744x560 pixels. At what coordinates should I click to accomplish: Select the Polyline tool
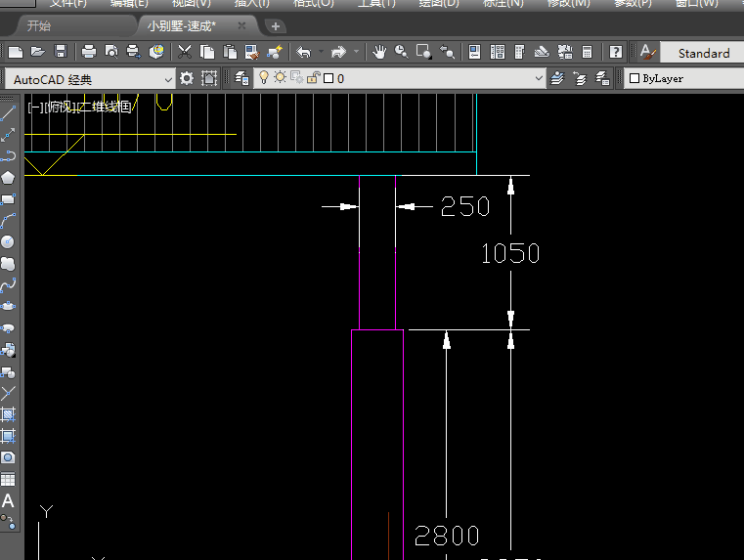[8, 156]
